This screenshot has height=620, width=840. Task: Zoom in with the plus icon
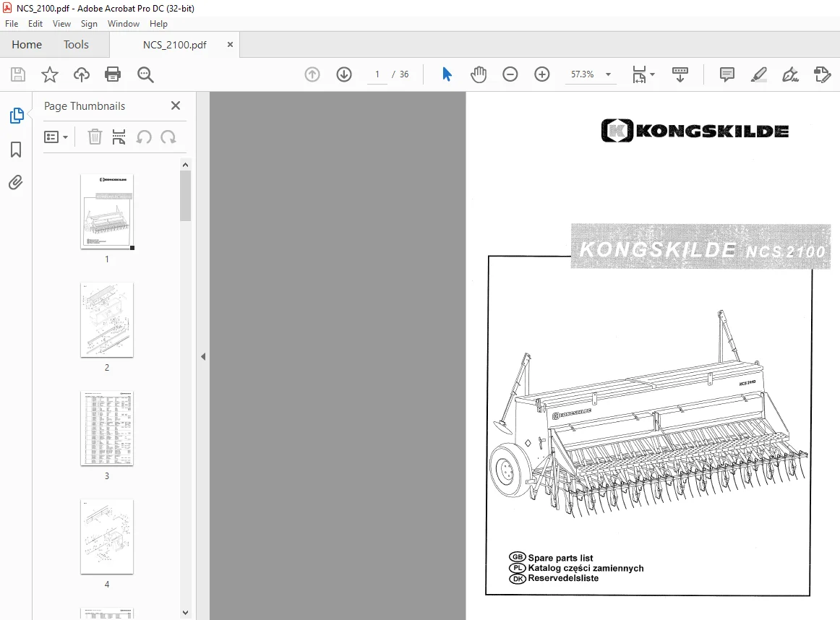tap(542, 74)
